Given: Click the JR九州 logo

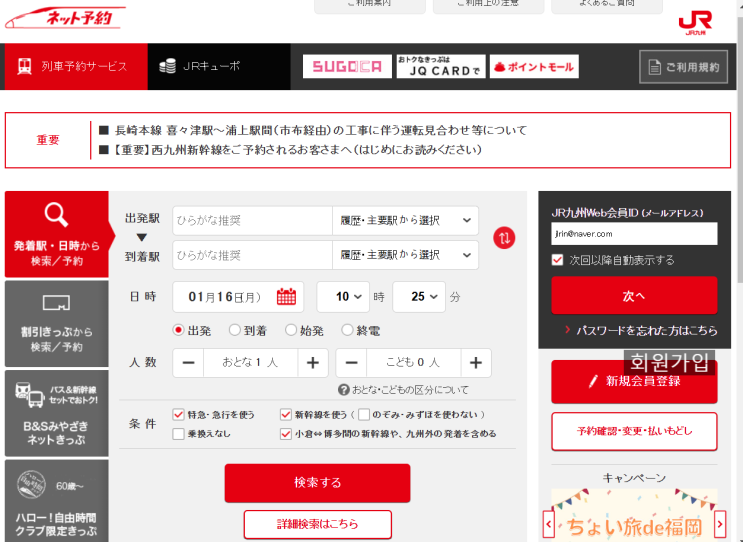Looking at the screenshot, I should 695,23.
